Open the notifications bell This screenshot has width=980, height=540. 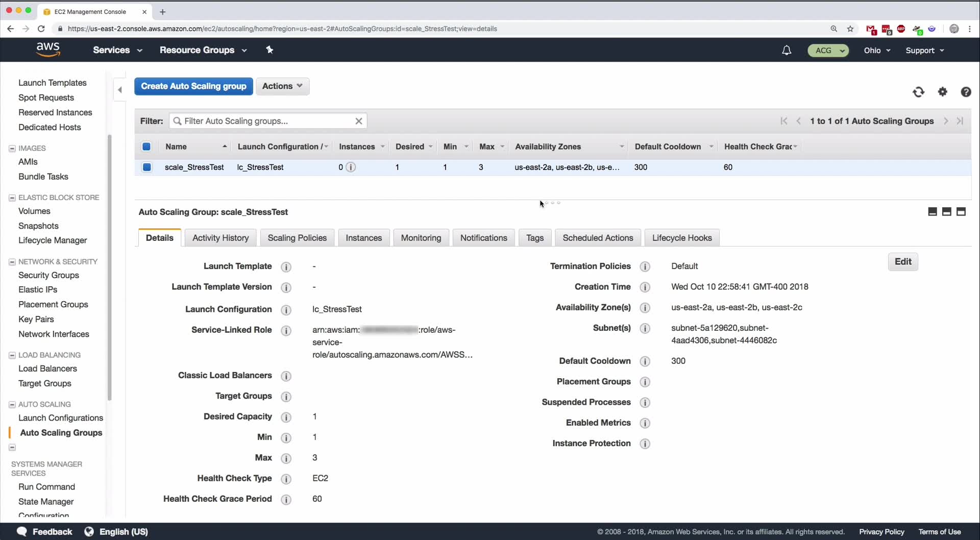click(x=787, y=50)
